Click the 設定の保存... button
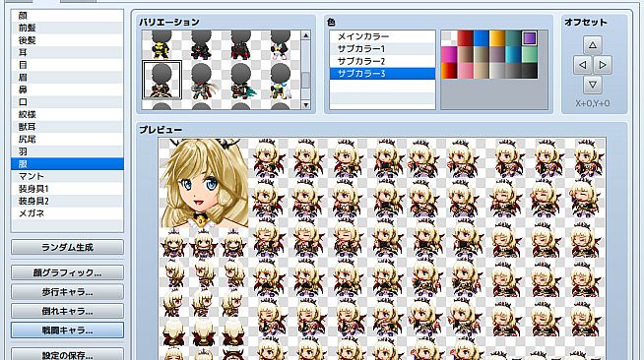Viewport: 644px width, 360px height. point(67,355)
